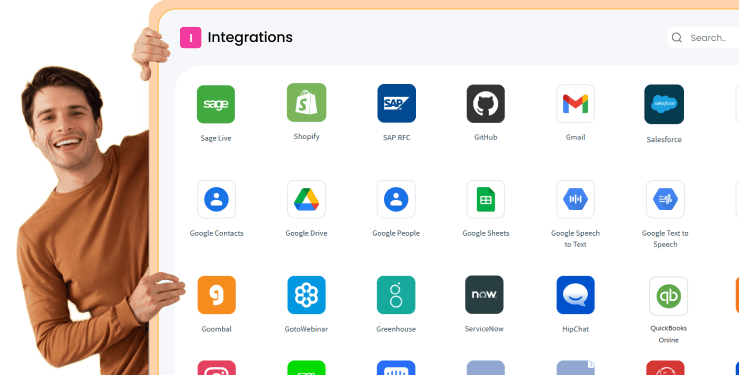Select the QuickBooks Online icon
Viewport: 739px width, 375px height.
[668, 296]
